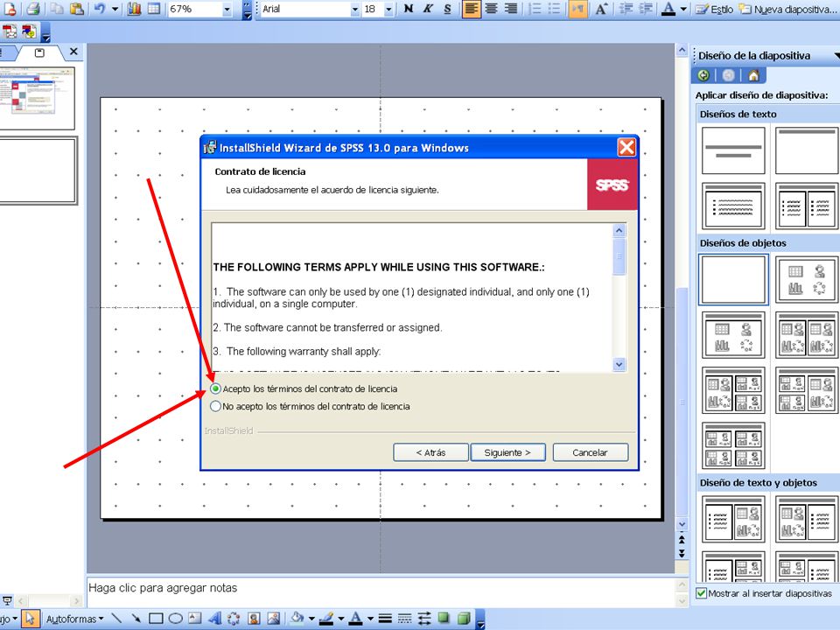The height and width of the screenshot is (630, 840).
Task: Insert a text box from Drawing toolbar
Action: coord(195,619)
